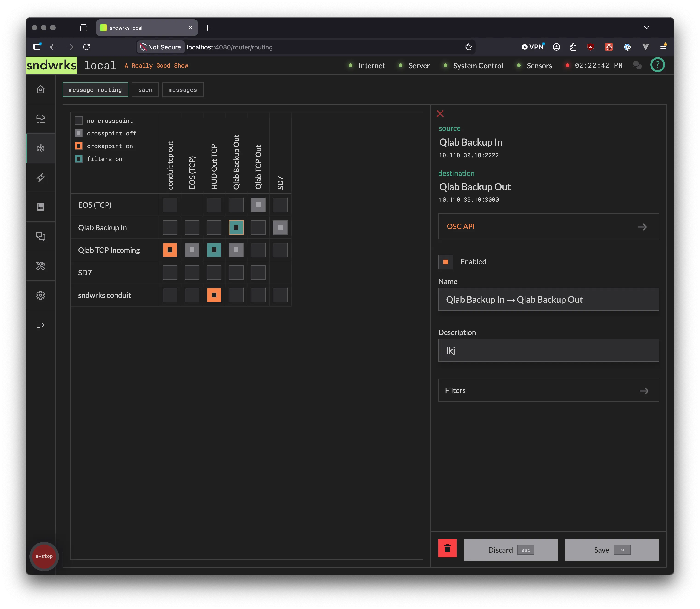The image size is (700, 609).
Task: Open the chat windows sidebar icon
Action: point(40,236)
